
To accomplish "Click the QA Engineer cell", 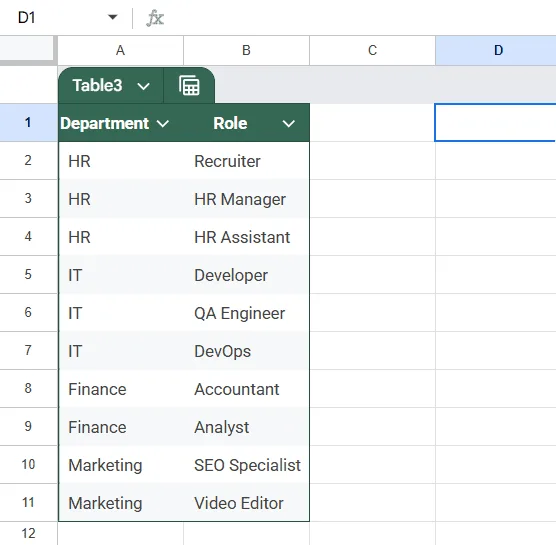I will pos(247,313).
